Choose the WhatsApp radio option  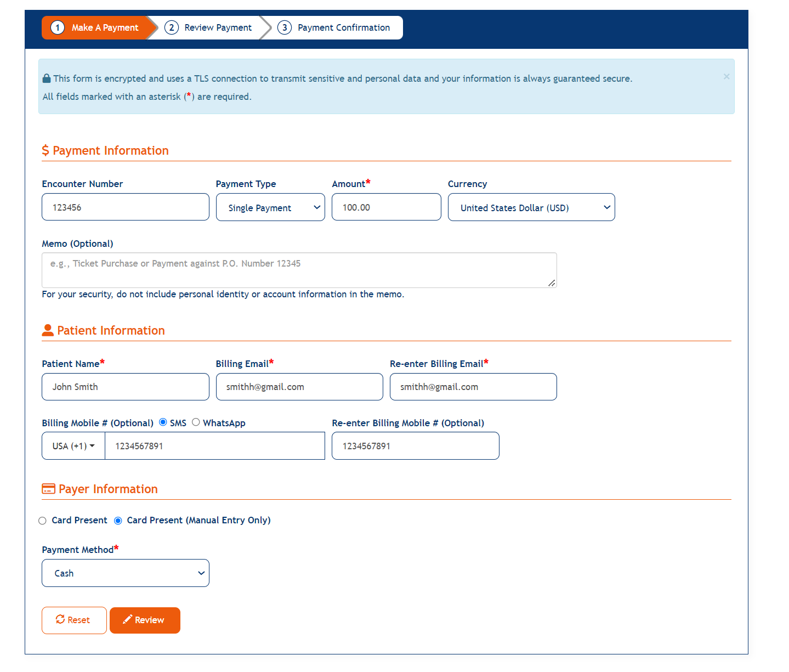pyautogui.click(x=196, y=422)
